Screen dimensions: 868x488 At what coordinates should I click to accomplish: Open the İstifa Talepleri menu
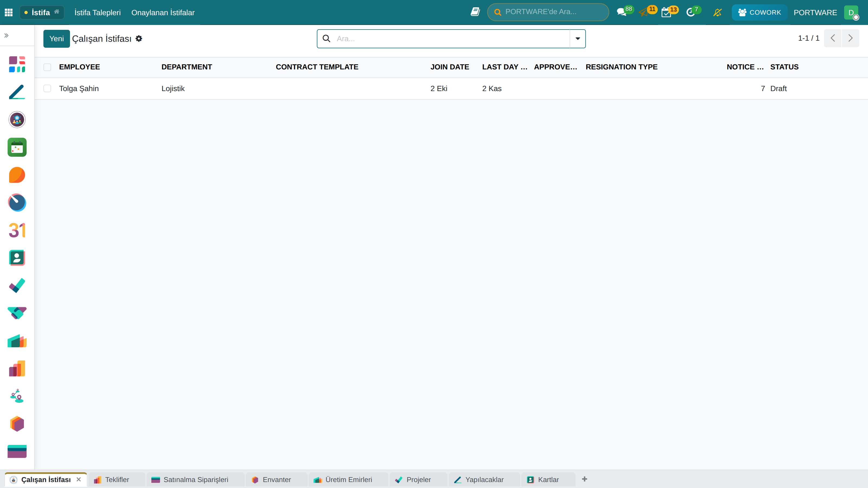coord(97,12)
